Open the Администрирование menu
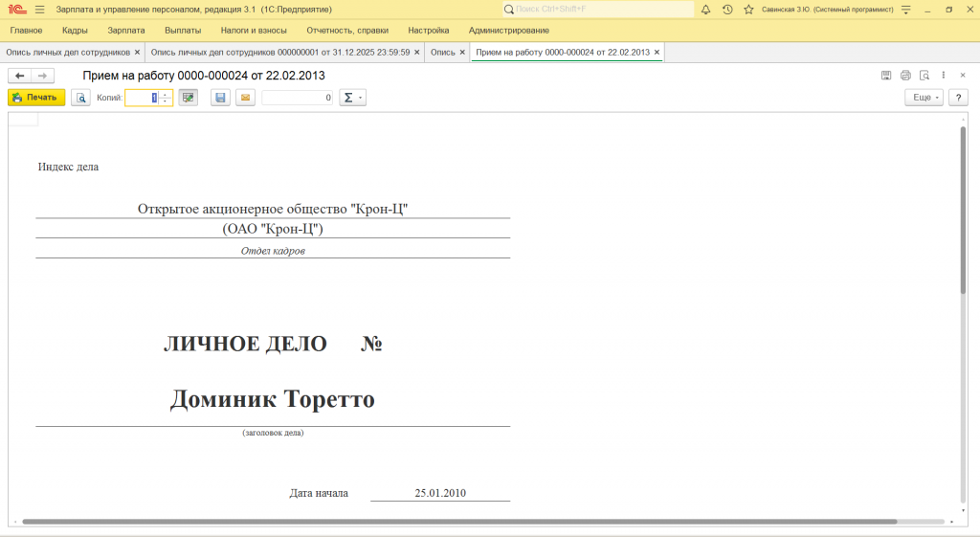This screenshot has height=537, width=980. [509, 31]
